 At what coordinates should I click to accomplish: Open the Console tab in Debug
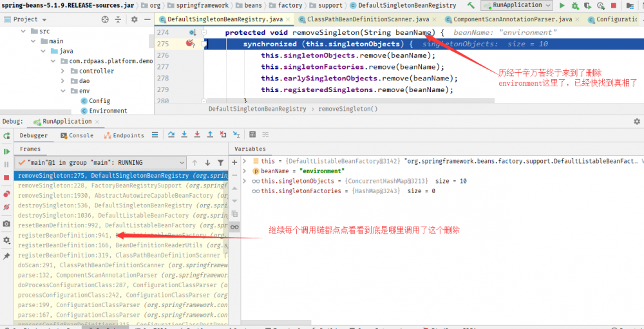click(x=77, y=136)
